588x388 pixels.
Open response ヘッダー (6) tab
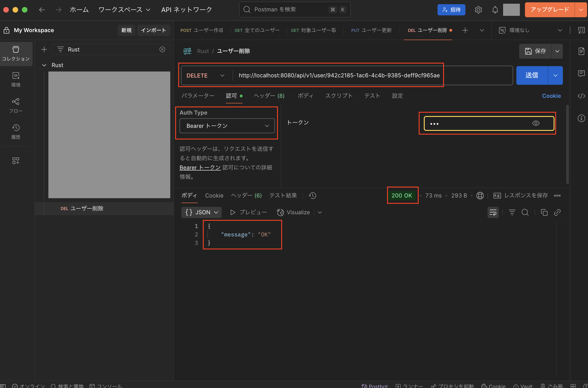[246, 195]
